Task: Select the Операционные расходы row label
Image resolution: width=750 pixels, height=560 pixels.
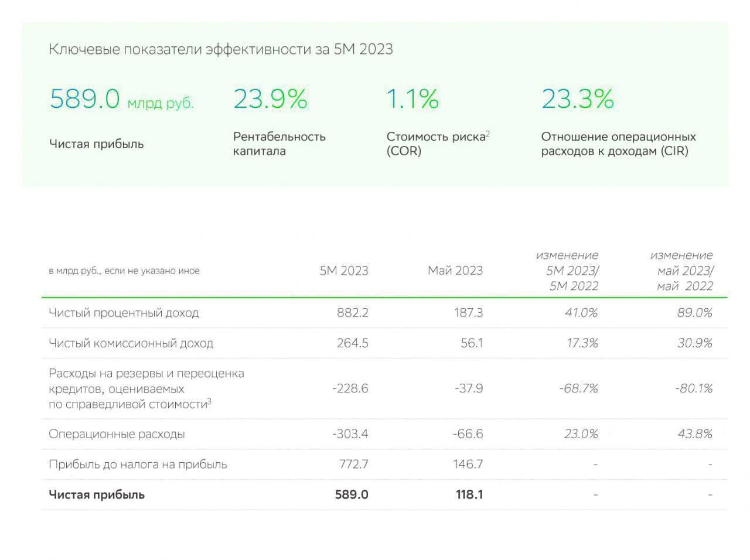Action: click(117, 434)
